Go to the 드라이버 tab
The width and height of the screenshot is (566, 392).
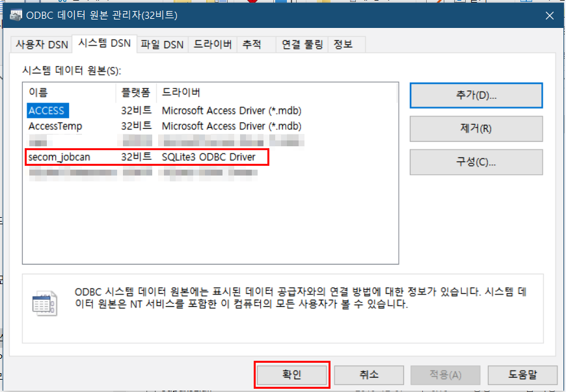tap(213, 44)
